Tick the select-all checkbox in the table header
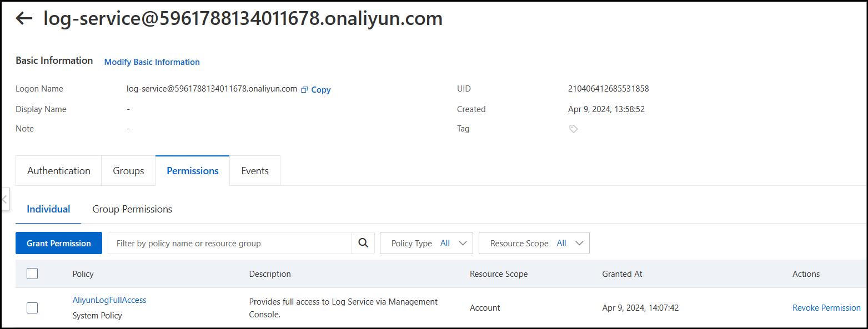The width and height of the screenshot is (868, 329). [32, 274]
